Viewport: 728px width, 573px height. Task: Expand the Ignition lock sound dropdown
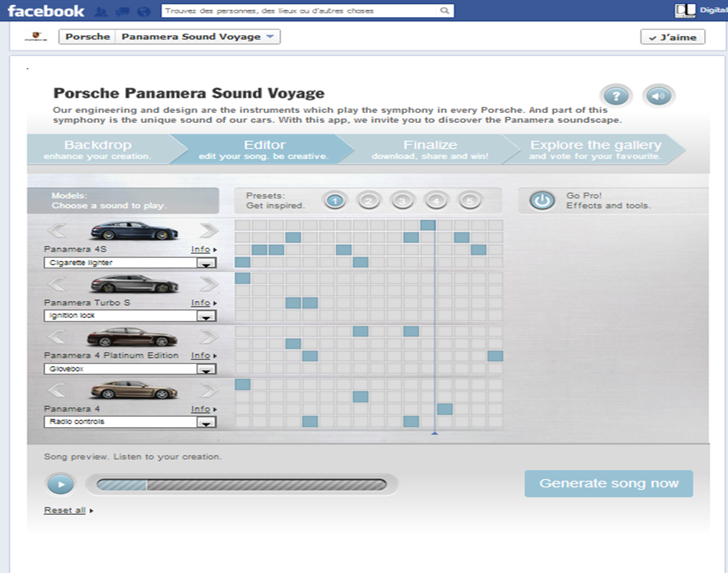tap(206, 316)
